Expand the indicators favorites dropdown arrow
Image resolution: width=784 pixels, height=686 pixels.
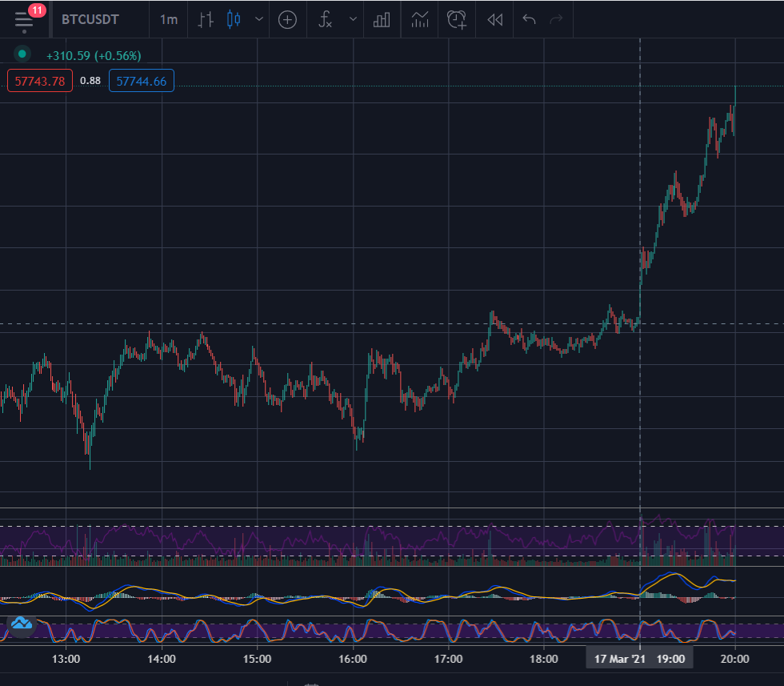coord(353,19)
